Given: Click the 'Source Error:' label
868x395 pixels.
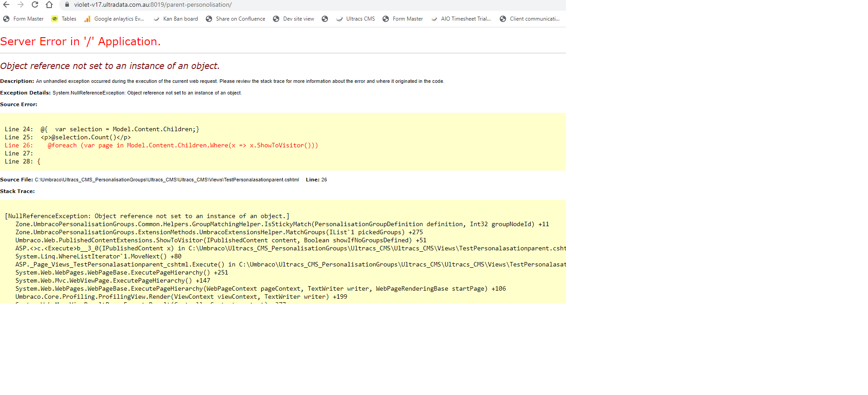Looking at the screenshot, I should coord(19,104).
